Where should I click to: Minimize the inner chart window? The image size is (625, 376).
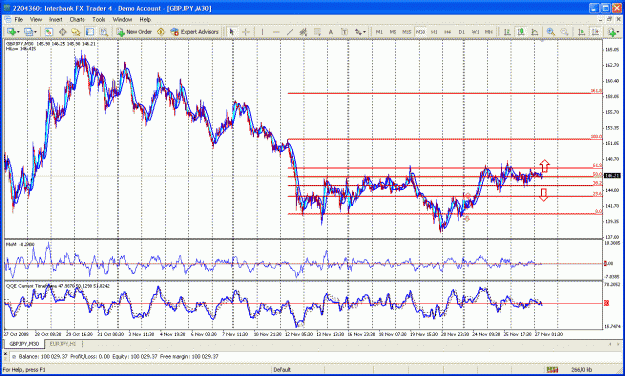(x=601, y=19)
